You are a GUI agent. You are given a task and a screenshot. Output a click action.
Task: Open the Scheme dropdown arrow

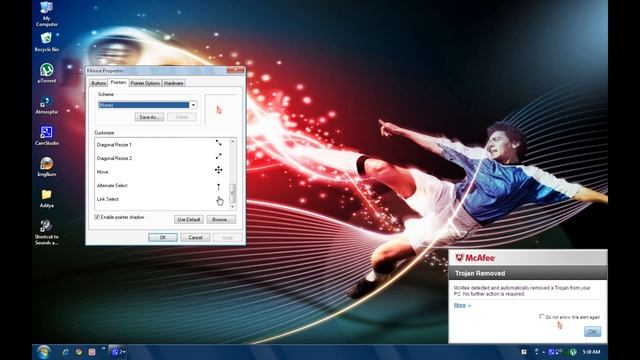click(193, 105)
